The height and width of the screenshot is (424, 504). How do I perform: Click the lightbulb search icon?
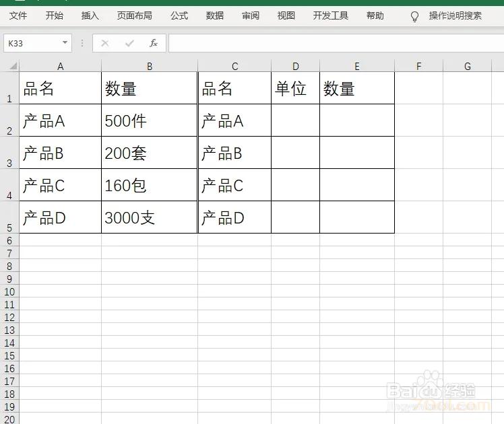coord(414,16)
